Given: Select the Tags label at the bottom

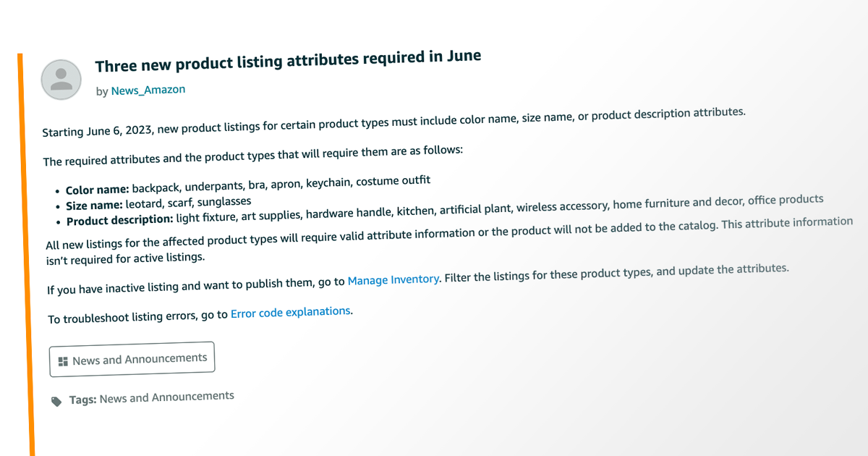Looking at the screenshot, I should click(84, 399).
